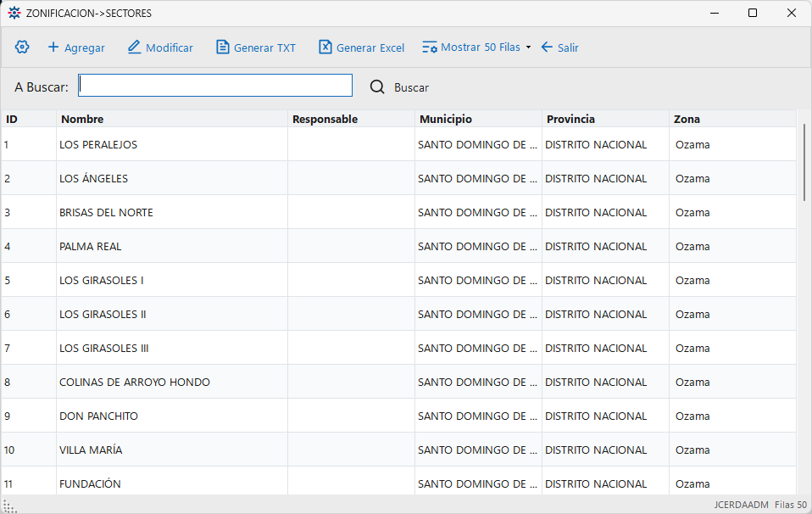
Task: Select the LOS PERALEJOS row name
Action: pos(98,144)
